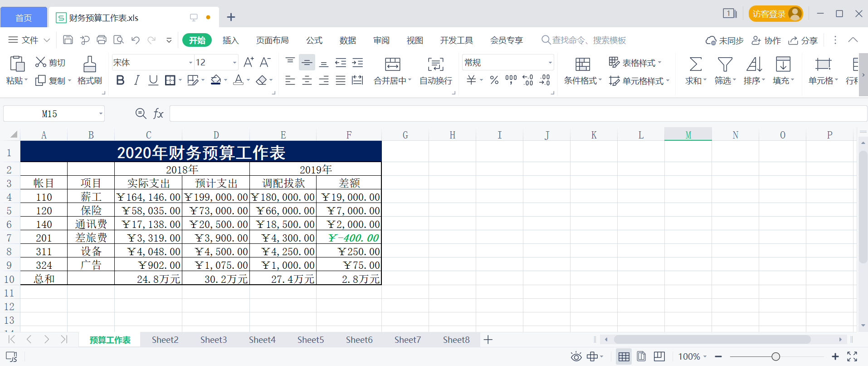Toggle underline formatting
The height and width of the screenshot is (366, 868).
tap(153, 80)
